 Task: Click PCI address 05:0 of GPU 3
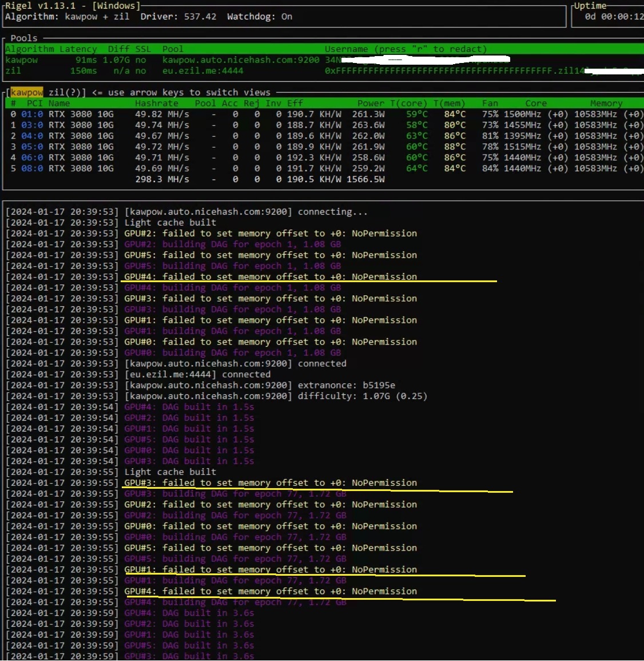coord(32,147)
